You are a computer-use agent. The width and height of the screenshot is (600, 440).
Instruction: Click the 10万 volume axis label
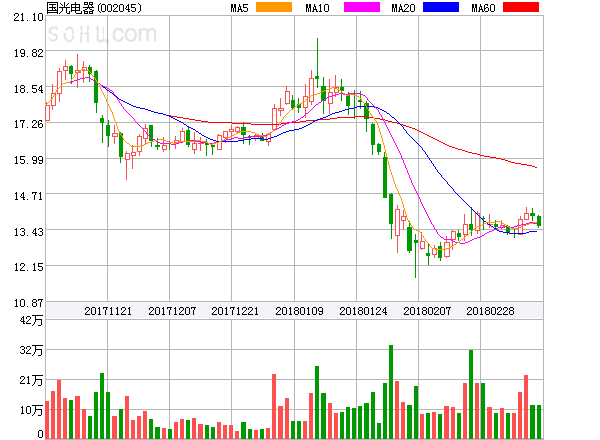click(31, 410)
